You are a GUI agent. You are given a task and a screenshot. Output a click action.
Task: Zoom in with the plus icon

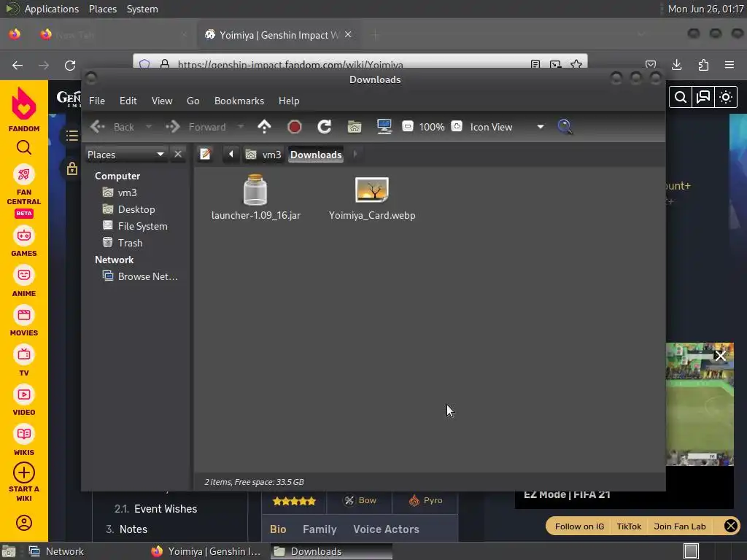click(457, 126)
